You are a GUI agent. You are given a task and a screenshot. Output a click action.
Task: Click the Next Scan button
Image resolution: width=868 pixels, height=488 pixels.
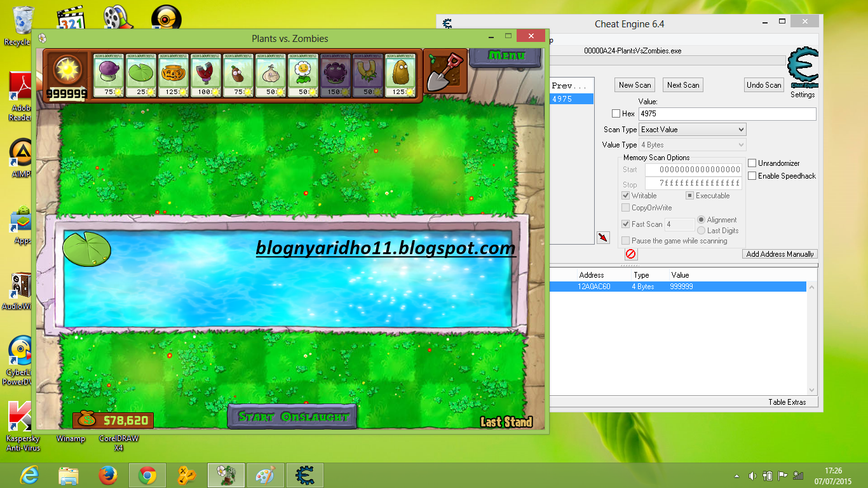tap(683, 85)
